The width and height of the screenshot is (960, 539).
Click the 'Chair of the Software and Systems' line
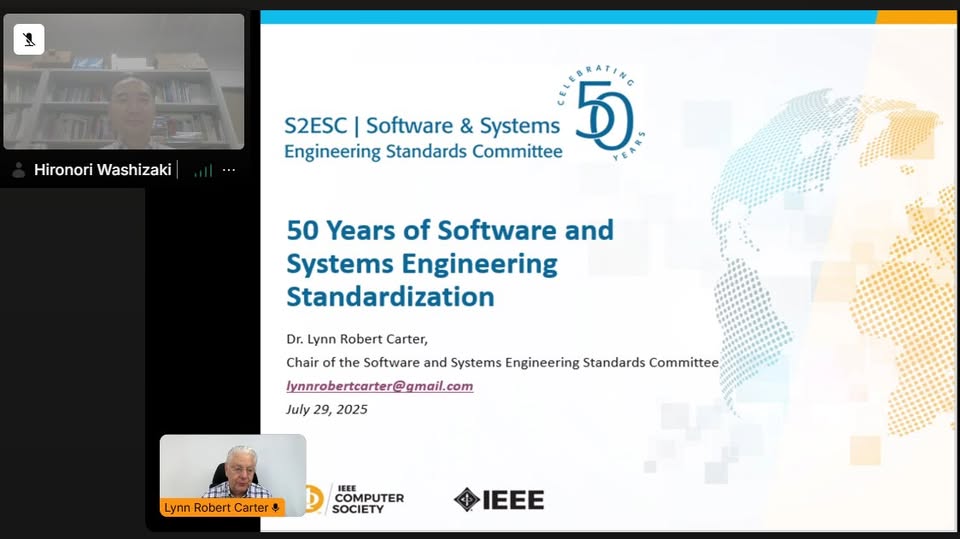click(503, 362)
